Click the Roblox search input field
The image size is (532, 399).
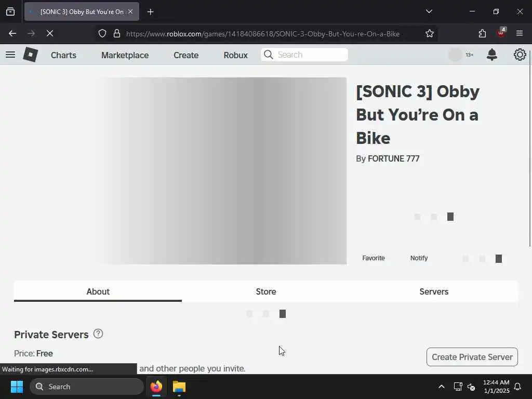click(x=304, y=55)
